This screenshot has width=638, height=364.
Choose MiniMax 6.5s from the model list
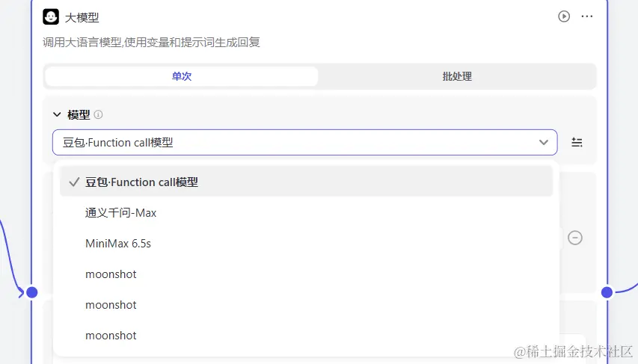click(307, 244)
